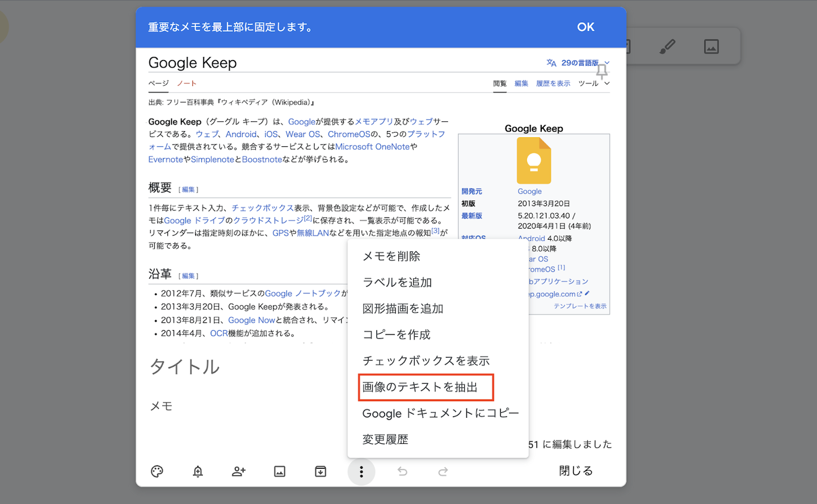Edit the 概要 section via 編集

188,189
